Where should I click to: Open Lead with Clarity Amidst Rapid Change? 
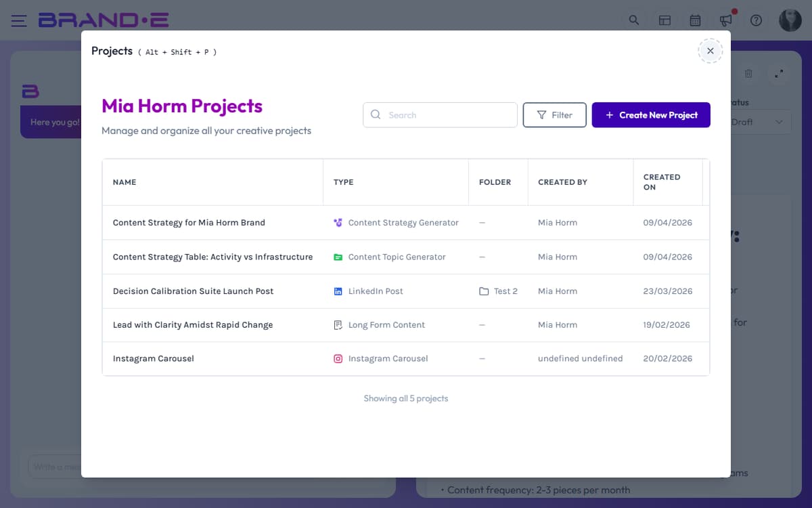click(x=193, y=325)
